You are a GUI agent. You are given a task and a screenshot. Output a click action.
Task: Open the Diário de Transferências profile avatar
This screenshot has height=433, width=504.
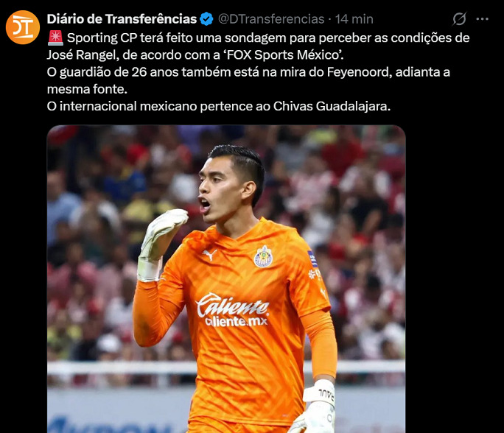[23, 27]
